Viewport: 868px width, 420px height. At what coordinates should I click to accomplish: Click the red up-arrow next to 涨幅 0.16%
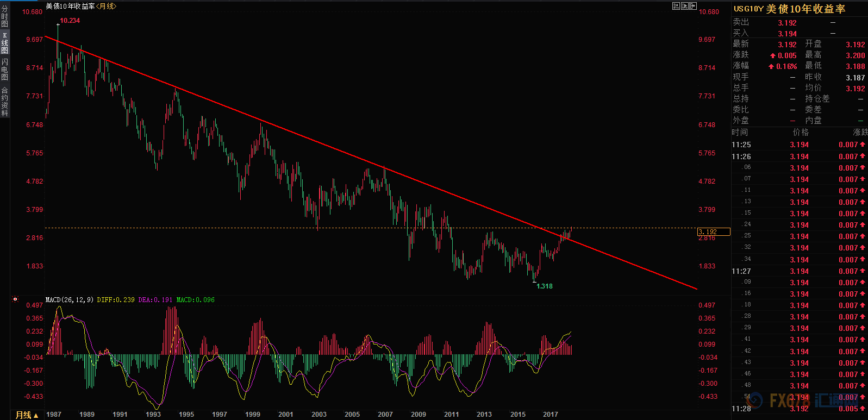pyautogui.click(x=771, y=66)
